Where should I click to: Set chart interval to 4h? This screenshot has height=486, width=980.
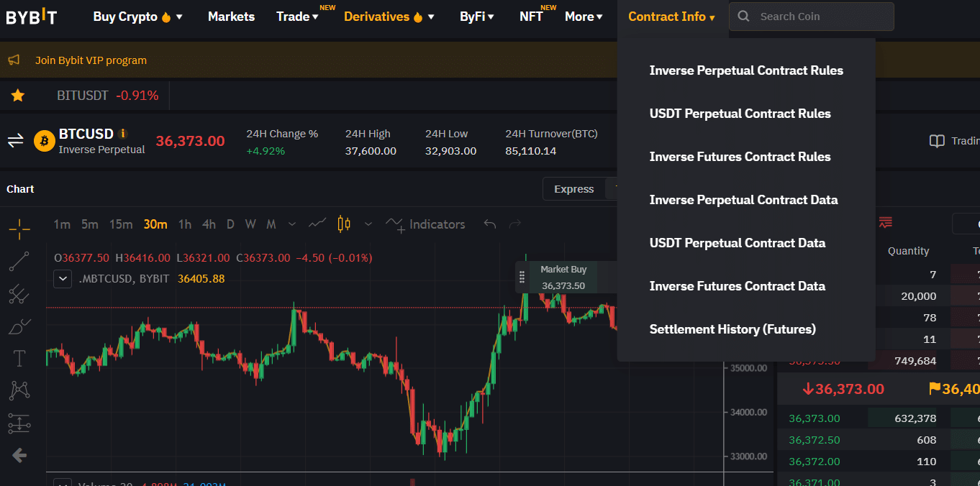(x=209, y=224)
